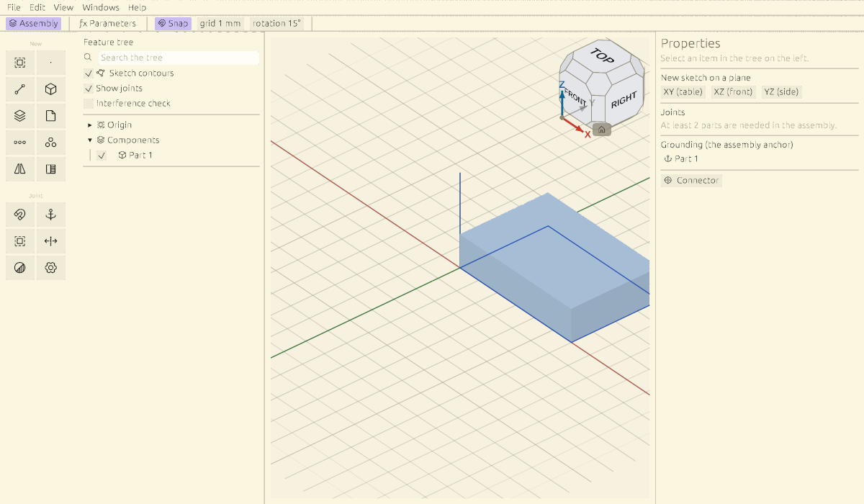Click the table list icon tool
The image size is (864, 504).
coord(51,169)
